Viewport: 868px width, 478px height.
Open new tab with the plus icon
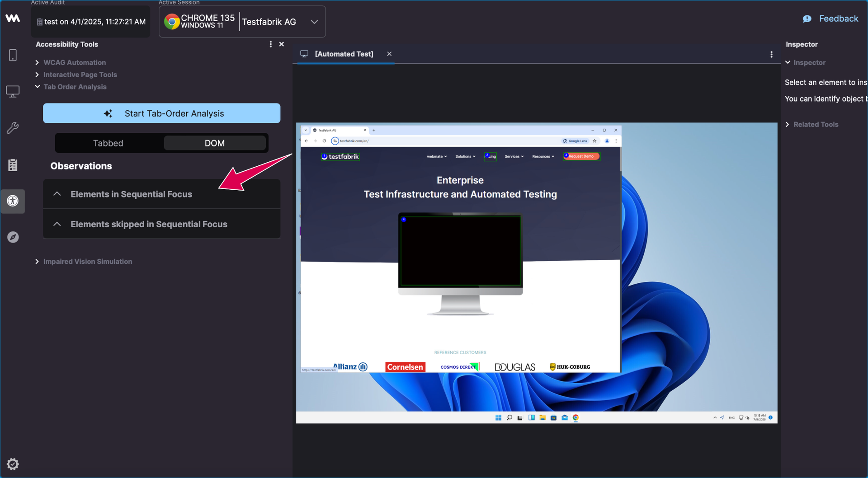point(374,130)
